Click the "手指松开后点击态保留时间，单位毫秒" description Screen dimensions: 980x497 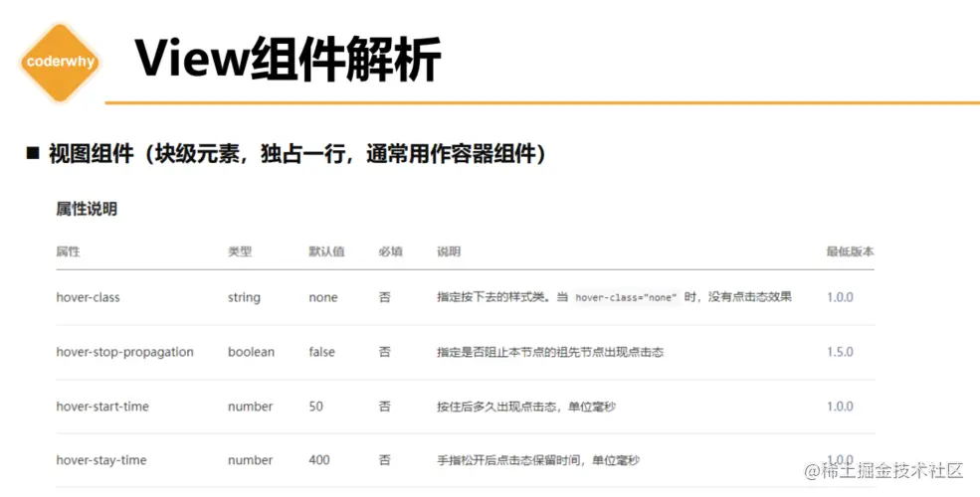538,460
